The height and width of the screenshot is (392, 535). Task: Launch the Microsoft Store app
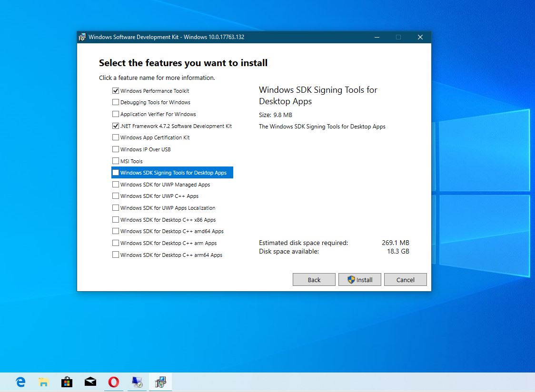pos(67,382)
